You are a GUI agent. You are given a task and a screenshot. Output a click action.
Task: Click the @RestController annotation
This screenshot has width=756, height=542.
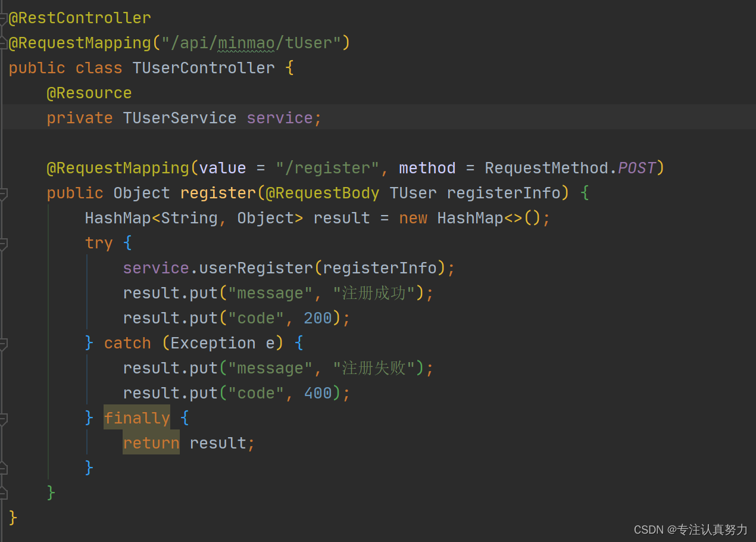[x=80, y=18]
